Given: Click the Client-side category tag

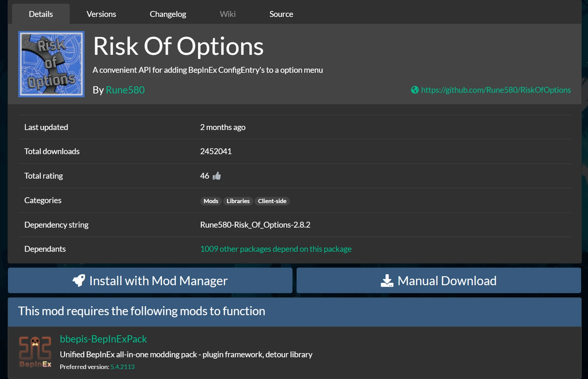Looking at the screenshot, I should tap(272, 201).
